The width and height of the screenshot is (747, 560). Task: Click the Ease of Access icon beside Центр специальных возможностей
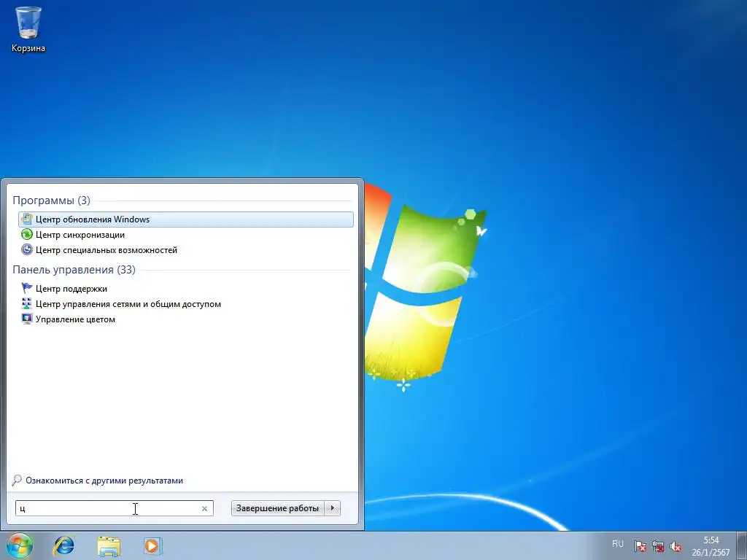(x=27, y=250)
